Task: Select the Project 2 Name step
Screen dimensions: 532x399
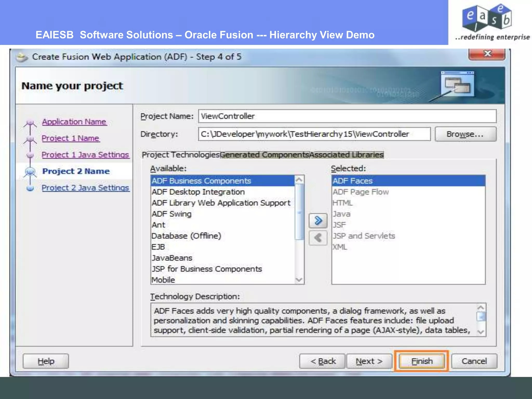Action: pos(76,171)
